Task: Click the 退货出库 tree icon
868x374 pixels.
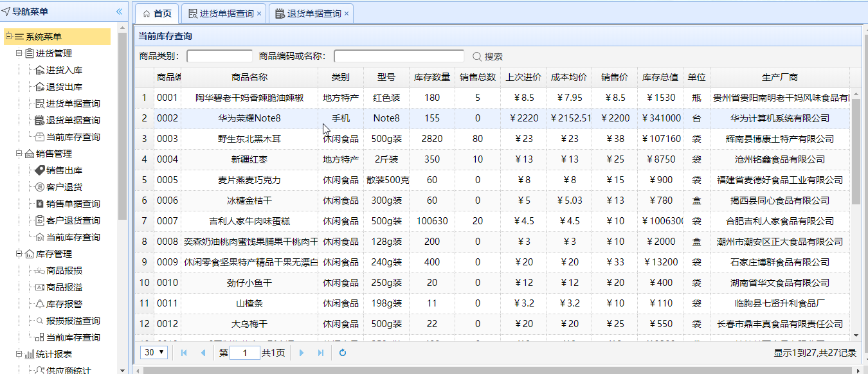Action: click(40, 87)
